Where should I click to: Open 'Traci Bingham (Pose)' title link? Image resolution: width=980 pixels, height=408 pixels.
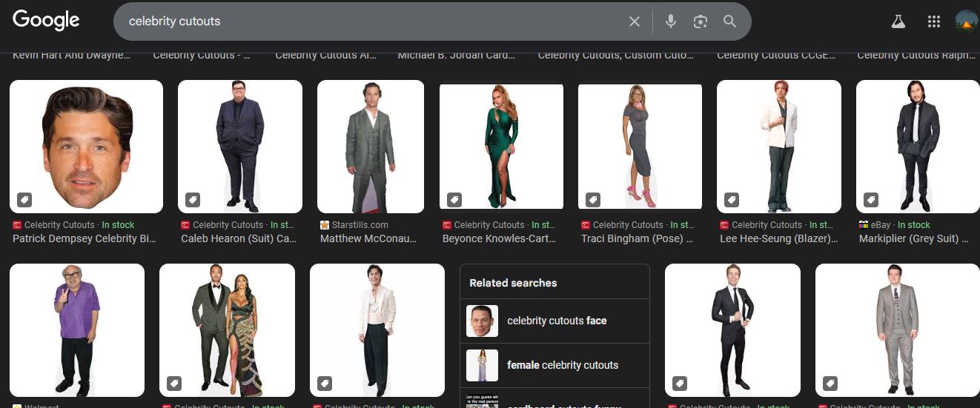[x=638, y=238]
